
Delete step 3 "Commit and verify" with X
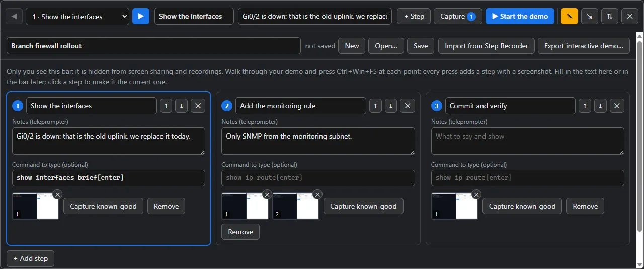617,106
